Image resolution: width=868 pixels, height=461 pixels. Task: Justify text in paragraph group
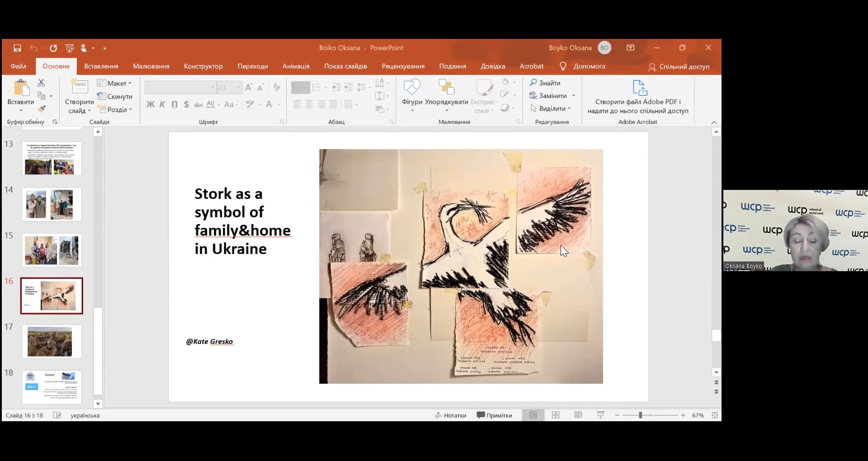pyautogui.click(x=333, y=104)
